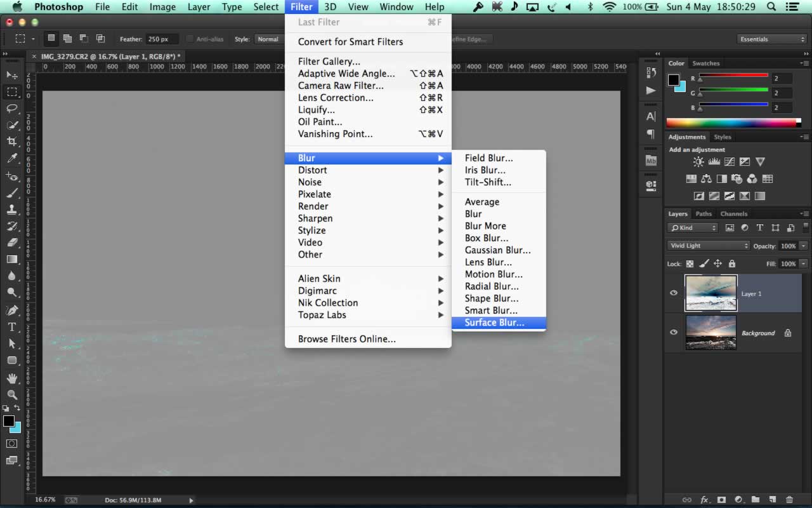Select the Lasso tool
Screen dimensions: 812x508
[11, 109]
